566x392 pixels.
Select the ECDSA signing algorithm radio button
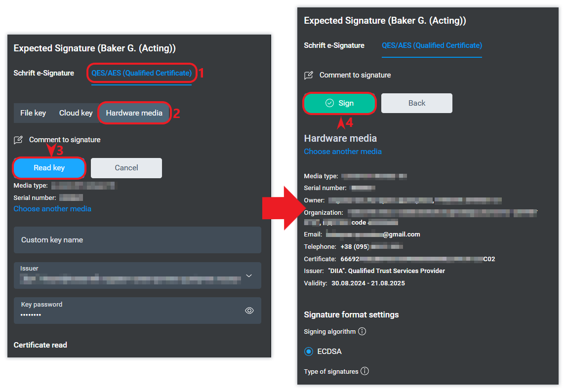pos(309,352)
